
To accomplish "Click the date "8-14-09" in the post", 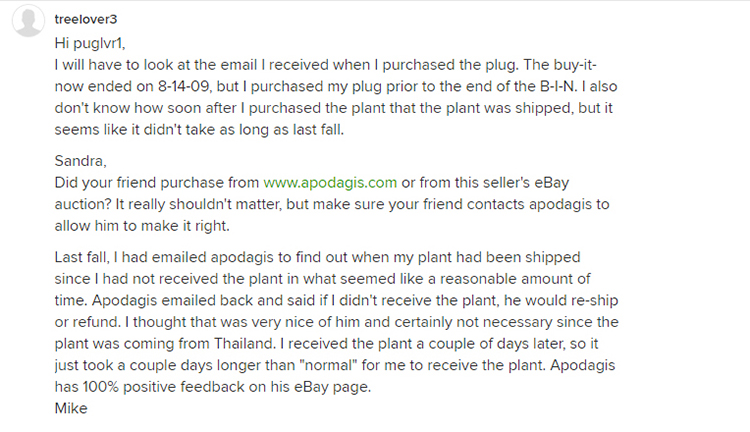I will 183,87.
